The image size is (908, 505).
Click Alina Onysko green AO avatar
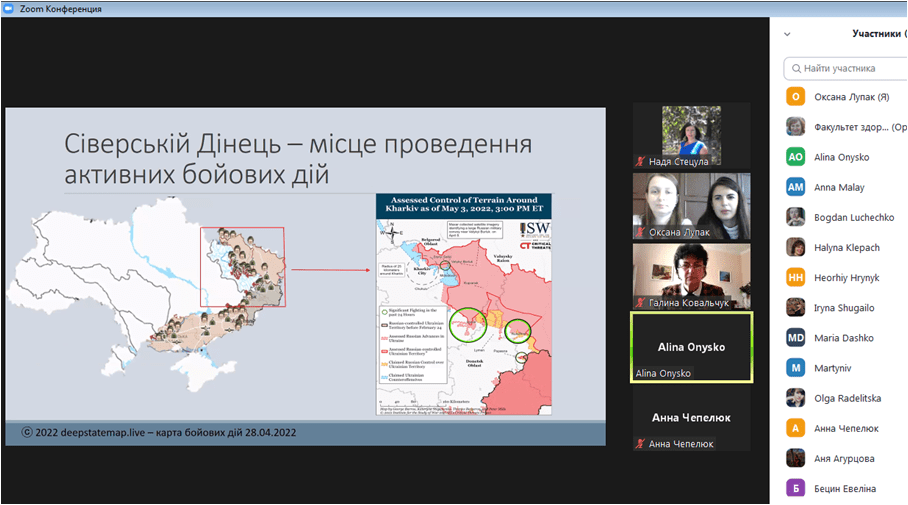click(x=796, y=157)
